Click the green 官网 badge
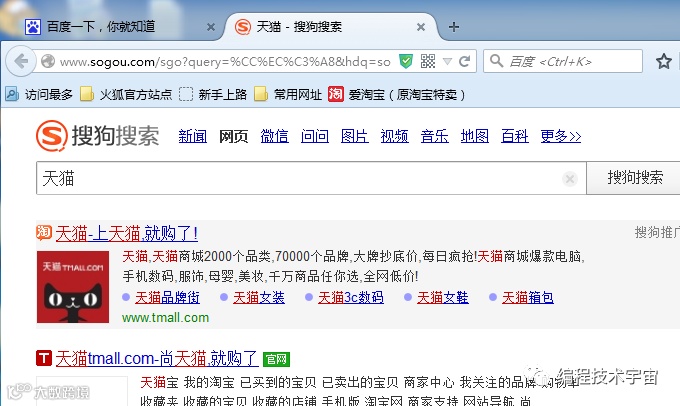 coord(276,359)
